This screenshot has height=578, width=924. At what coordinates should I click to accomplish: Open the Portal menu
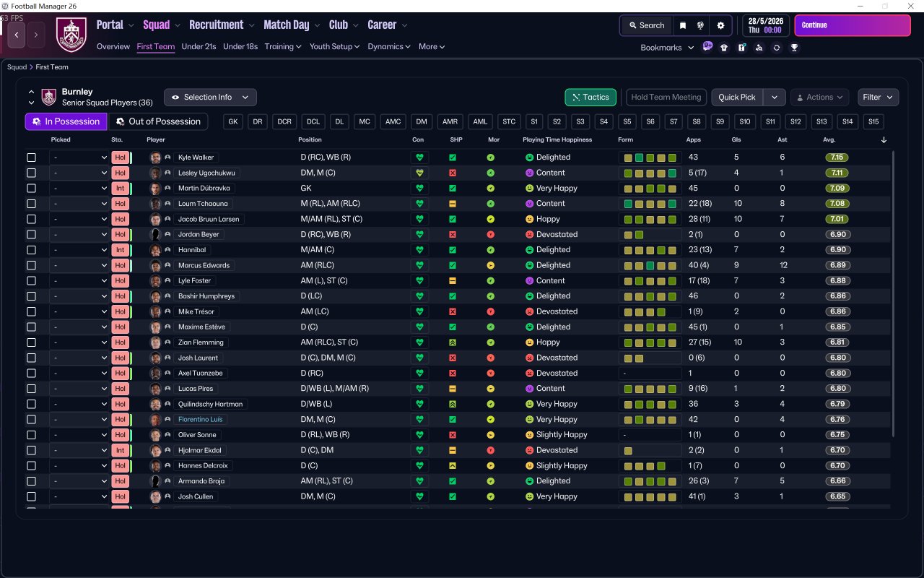pyautogui.click(x=115, y=25)
